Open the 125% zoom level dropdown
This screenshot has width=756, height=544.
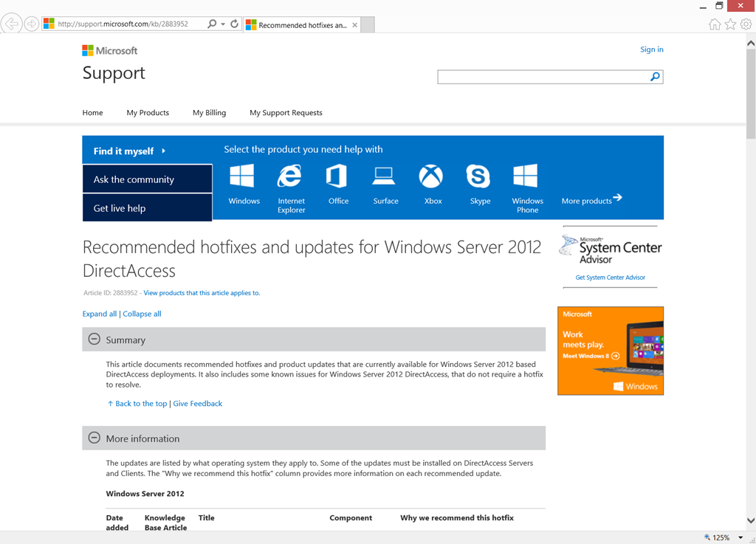pos(740,538)
